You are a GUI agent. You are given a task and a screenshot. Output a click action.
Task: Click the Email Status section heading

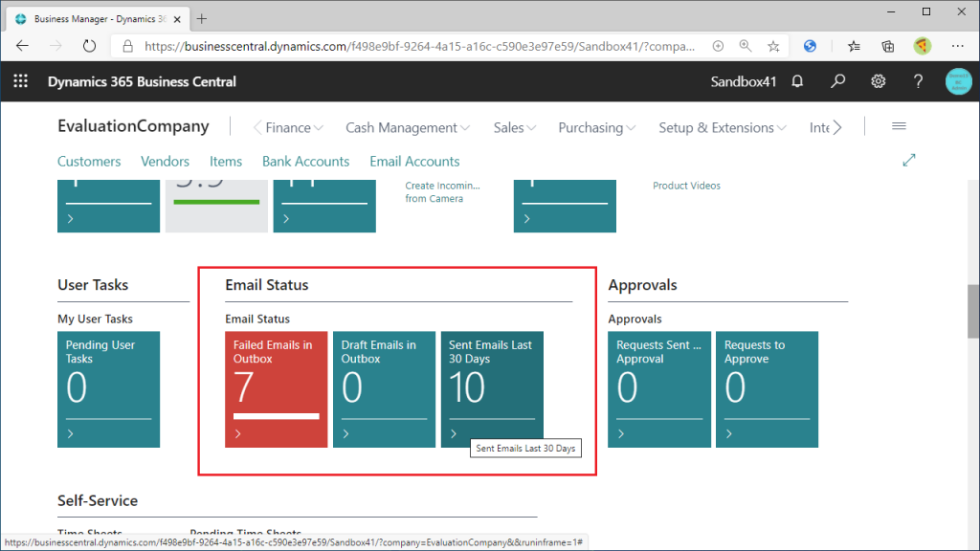[267, 285]
